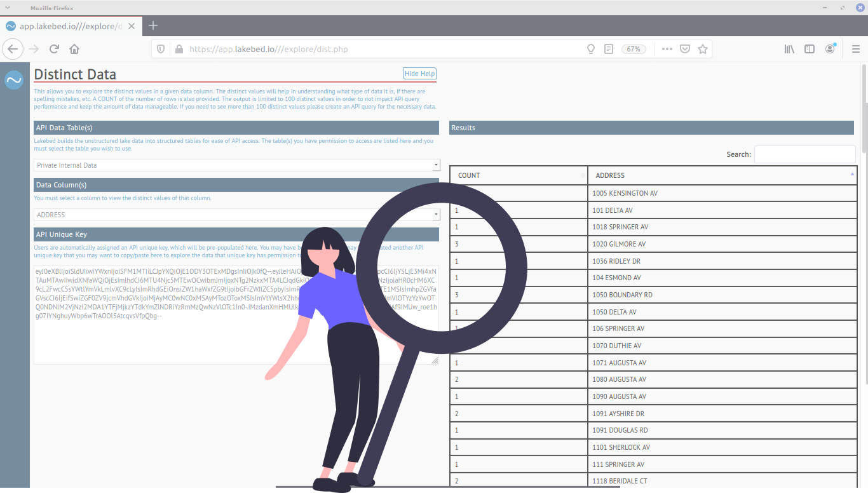Click the '1101 SHERLOCK AV' cell
Viewport: 868px width, 493px height.
722,447
